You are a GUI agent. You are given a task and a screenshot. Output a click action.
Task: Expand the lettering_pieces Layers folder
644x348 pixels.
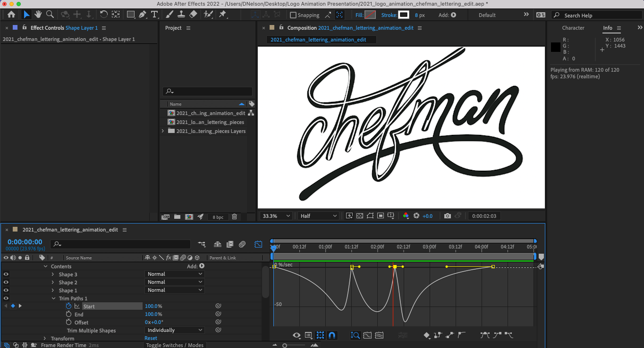click(x=163, y=131)
